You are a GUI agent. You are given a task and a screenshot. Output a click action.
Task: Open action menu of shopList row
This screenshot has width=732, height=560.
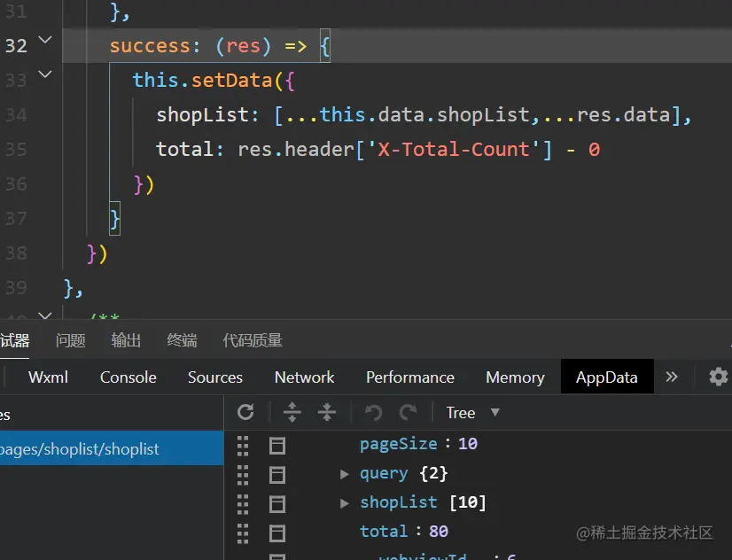[276, 504]
